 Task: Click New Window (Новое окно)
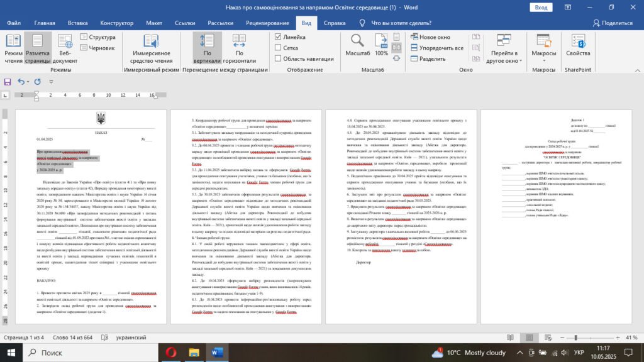point(430,37)
